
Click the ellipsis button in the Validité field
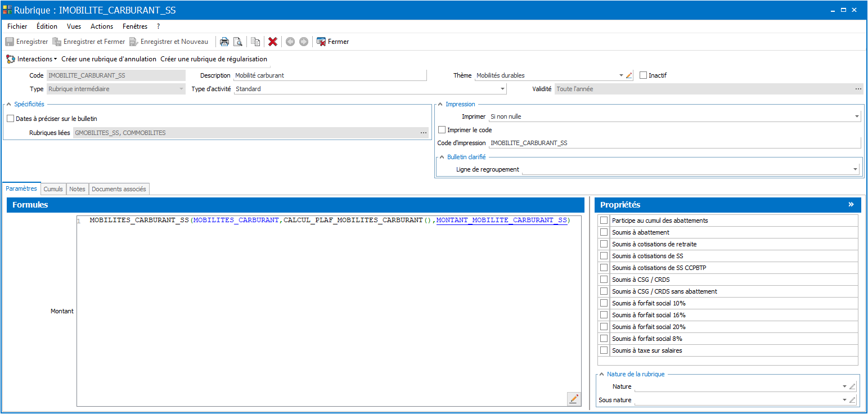click(x=858, y=89)
